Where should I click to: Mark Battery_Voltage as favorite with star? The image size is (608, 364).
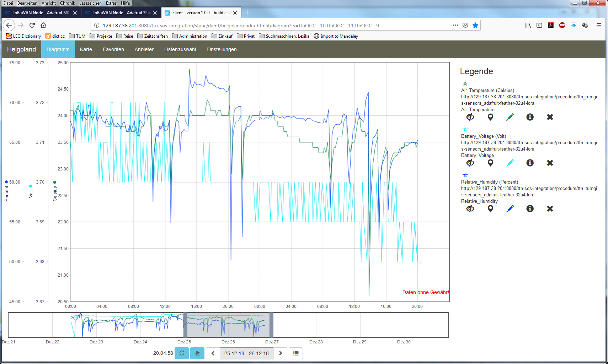tap(465, 129)
